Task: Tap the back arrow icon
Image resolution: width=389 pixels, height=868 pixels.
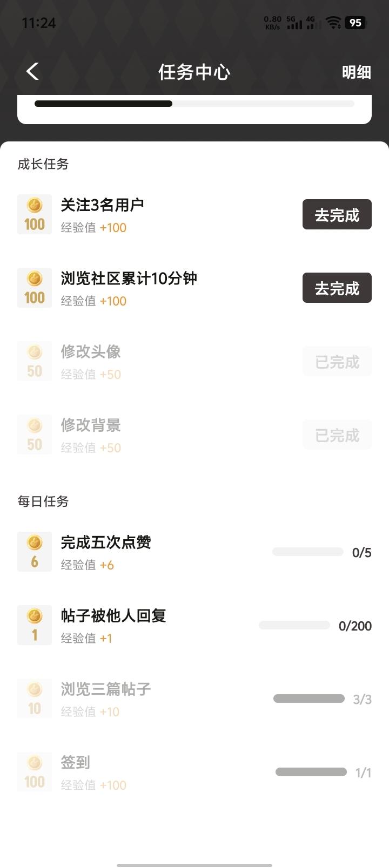Action: pyautogui.click(x=33, y=71)
